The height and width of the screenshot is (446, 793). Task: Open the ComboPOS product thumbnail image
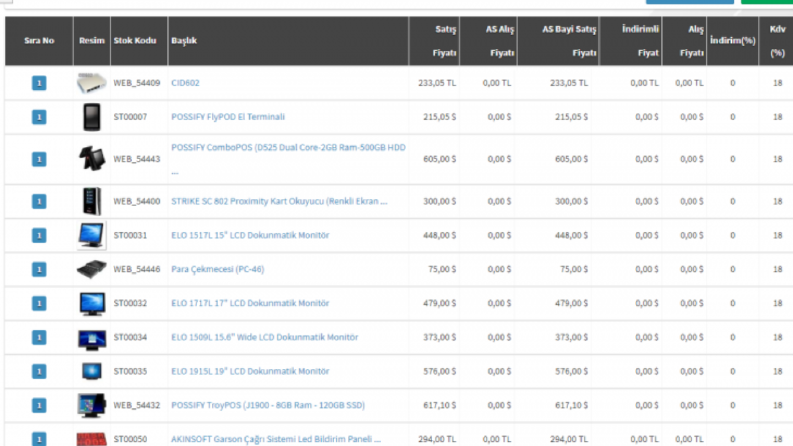(92, 159)
